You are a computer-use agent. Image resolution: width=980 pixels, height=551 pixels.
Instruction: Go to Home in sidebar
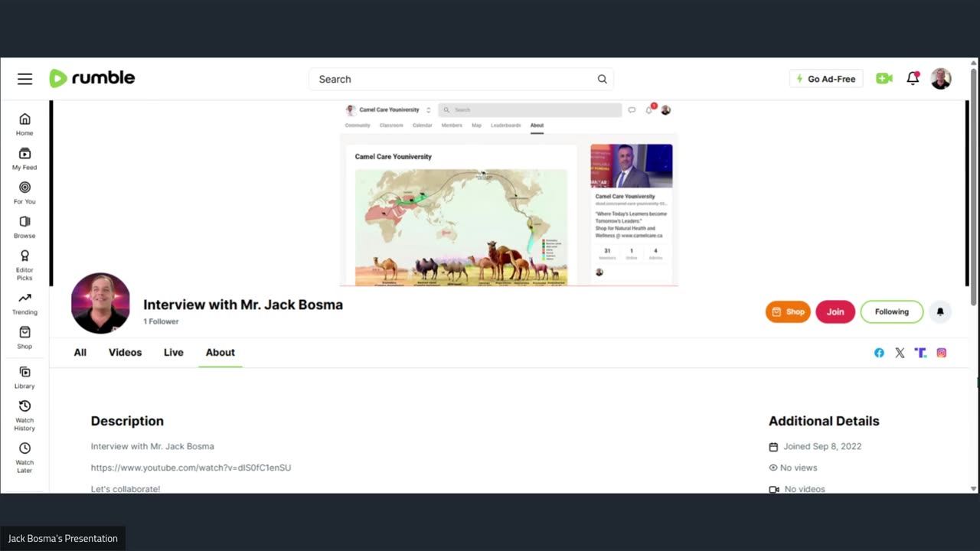click(x=24, y=124)
